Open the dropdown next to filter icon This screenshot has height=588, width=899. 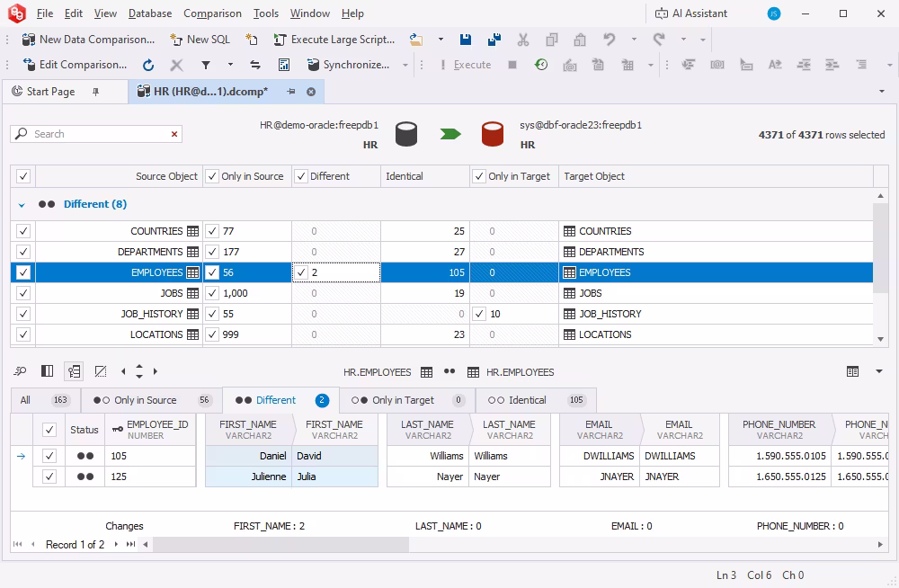coord(230,65)
